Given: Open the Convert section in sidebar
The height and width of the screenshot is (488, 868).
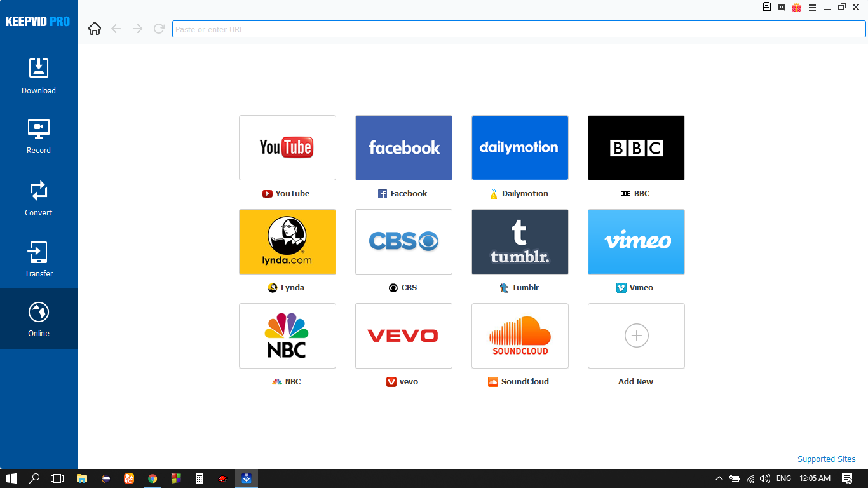Looking at the screenshot, I should (x=38, y=197).
